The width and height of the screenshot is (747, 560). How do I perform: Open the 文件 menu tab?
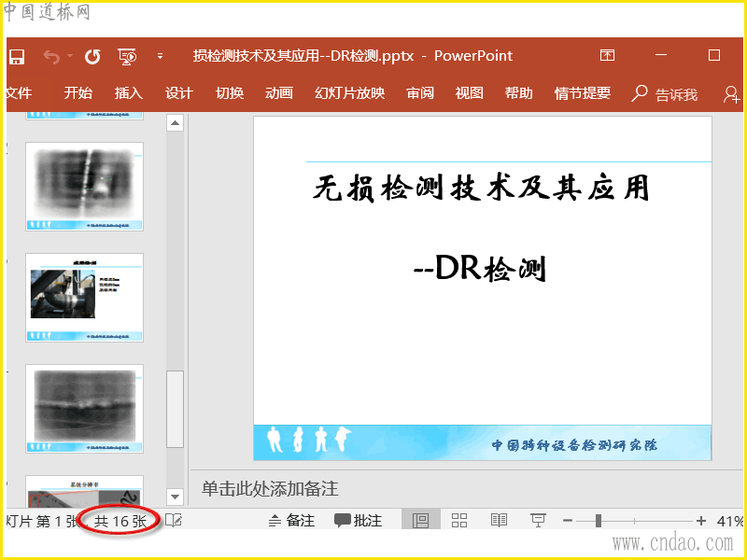pyautogui.click(x=19, y=92)
